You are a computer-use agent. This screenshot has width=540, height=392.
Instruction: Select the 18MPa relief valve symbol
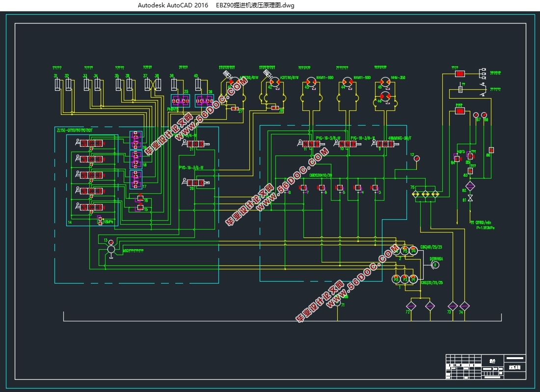click(x=100, y=221)
